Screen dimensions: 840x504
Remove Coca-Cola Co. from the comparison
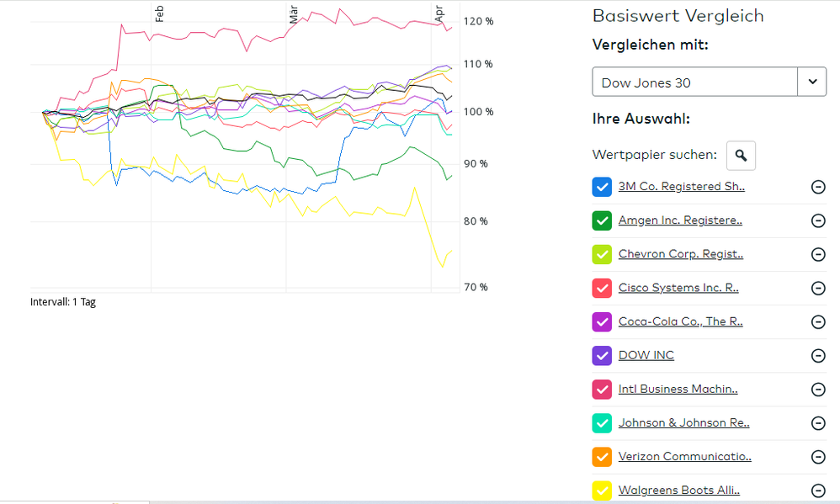(817, 321)
